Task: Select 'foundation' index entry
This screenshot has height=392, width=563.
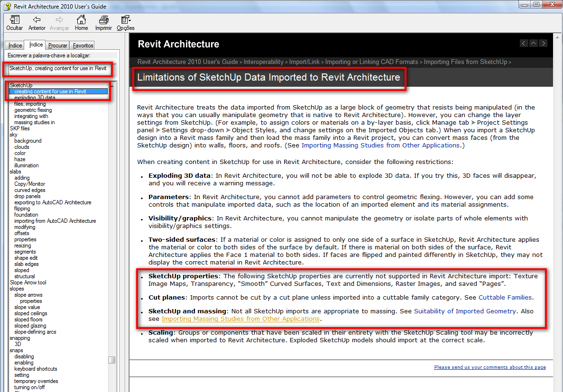Action: point(26,215)
